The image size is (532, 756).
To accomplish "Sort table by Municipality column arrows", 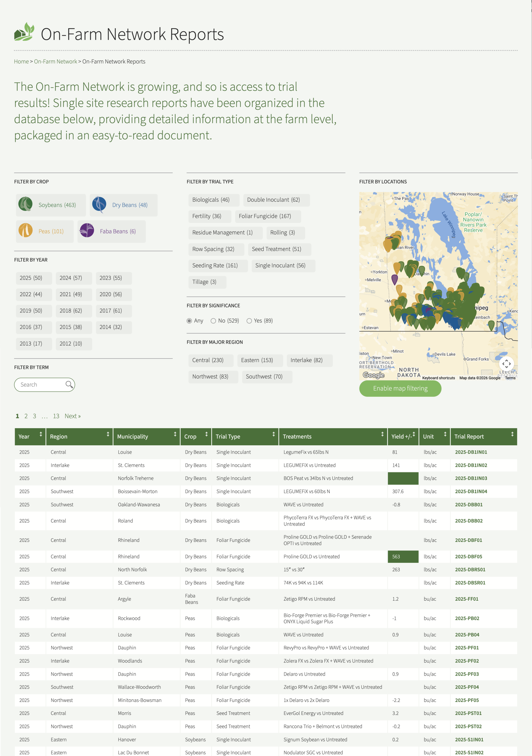I will point(175,434).
